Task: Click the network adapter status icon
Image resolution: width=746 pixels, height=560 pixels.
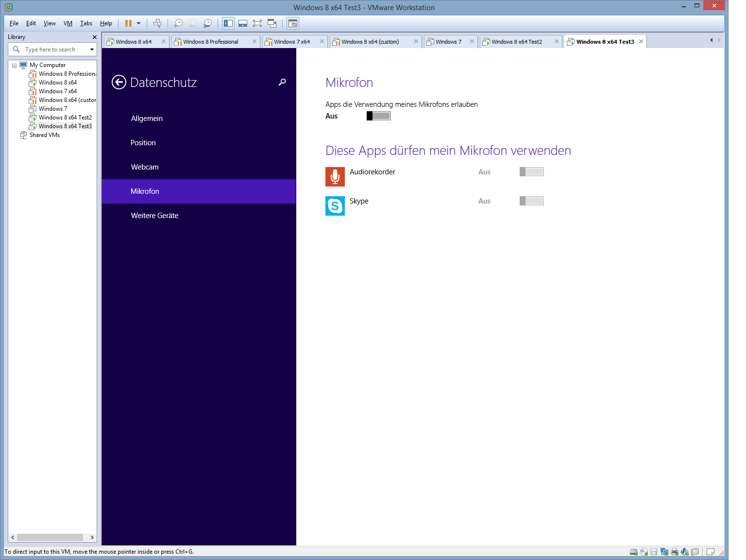Action: pos(664,552)
